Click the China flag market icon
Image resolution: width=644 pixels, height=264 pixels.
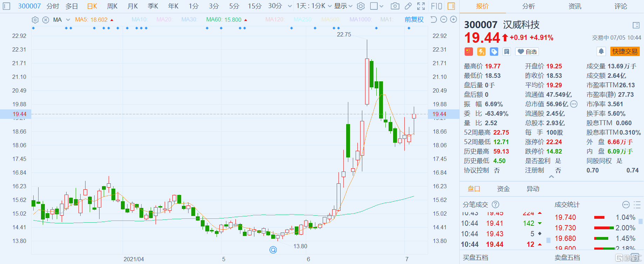[x=469, y=52]
